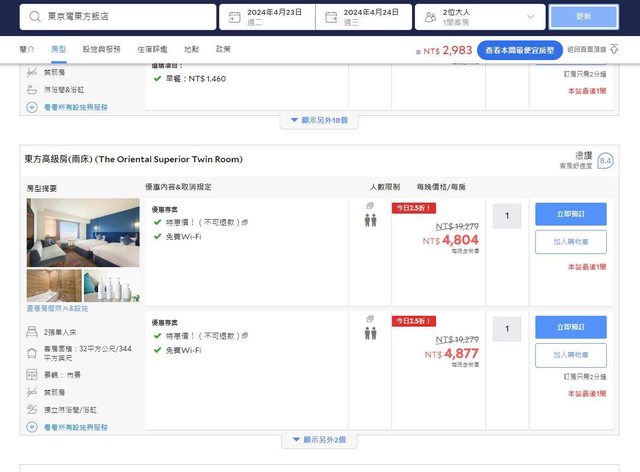
Task: Click the search magnifier icon in hotel field
Action: pos(36,17)
